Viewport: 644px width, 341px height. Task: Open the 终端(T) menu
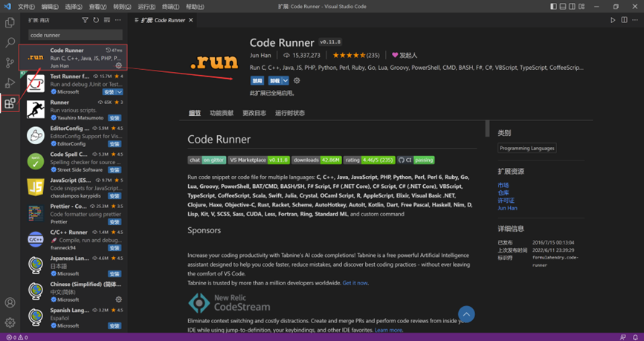coord(170,7)
